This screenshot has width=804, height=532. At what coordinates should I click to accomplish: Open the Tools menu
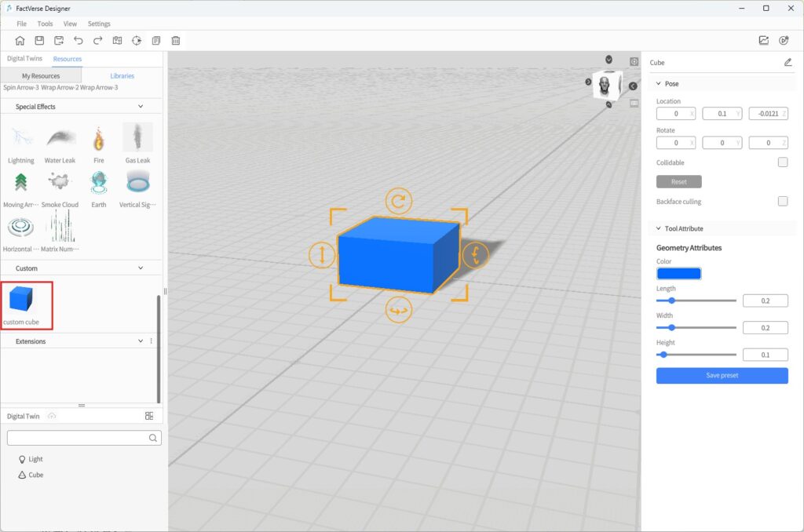pyautogui.click(x=45, y=24)
